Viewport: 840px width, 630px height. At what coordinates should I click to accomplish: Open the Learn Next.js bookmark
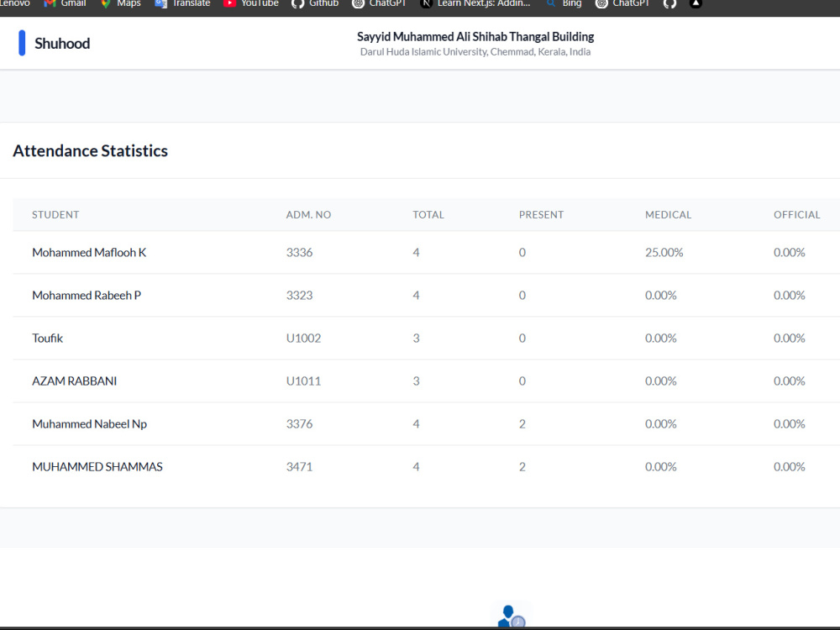point(475,3)
